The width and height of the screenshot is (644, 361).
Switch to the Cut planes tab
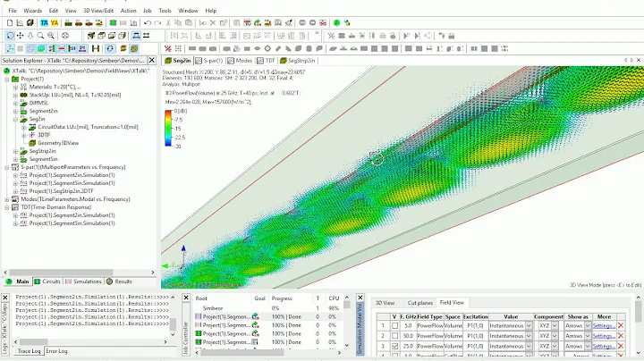(x=419, y=303)
